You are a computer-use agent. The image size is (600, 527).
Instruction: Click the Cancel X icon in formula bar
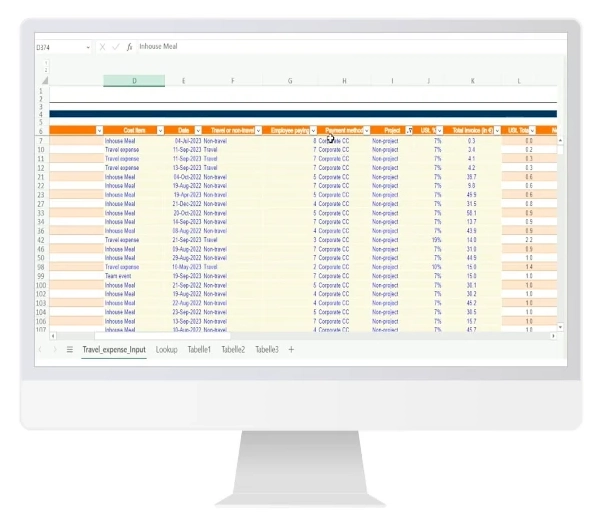click(x=102, y=47)
